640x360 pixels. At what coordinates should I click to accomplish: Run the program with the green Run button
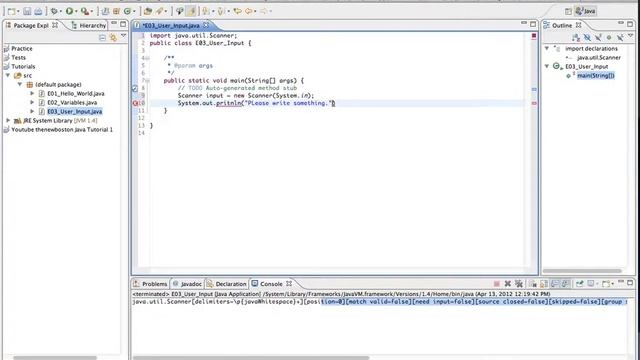[69, 11]
